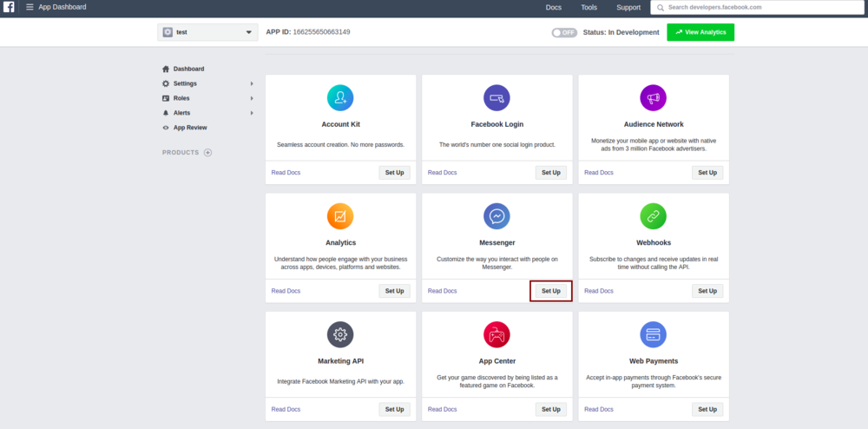Viewport: 868px width, 429px height.
Task: Click the Marketing API gear icon
Action: point(340,333)
